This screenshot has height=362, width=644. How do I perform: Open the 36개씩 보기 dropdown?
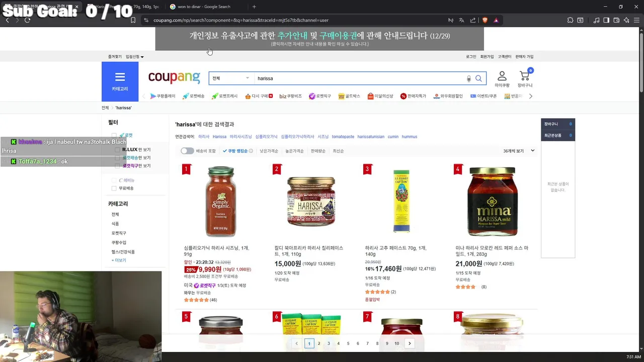point(518,151)
